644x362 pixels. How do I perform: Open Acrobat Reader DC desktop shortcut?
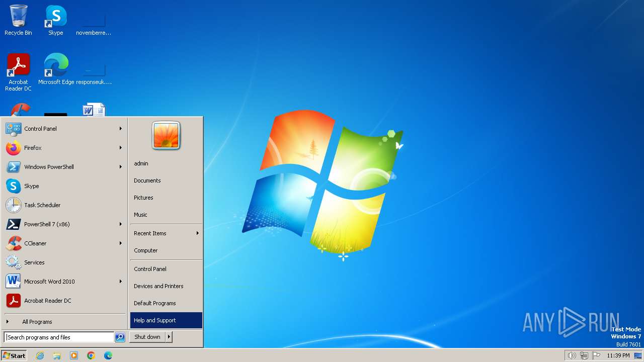point(18,72)
